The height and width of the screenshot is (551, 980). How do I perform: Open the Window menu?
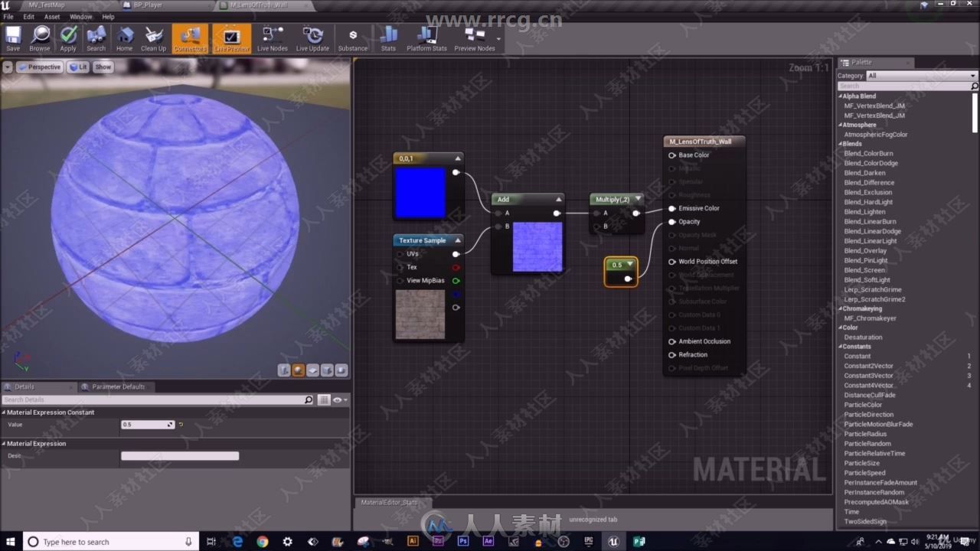pyautogui.click(x=80, y=16)
